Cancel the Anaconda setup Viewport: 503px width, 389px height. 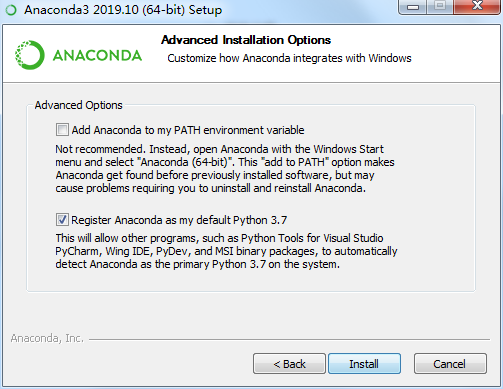(x=450, y=364)
